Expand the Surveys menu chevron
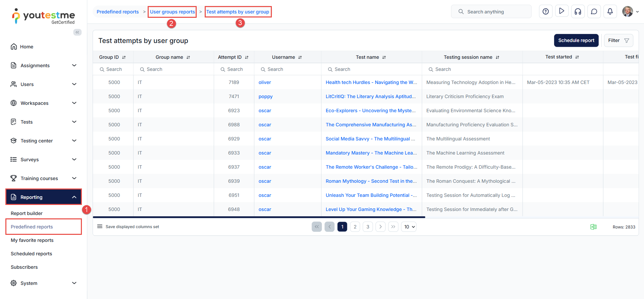The width and height of the screenshot is (644, 299). (x=74, y=159)
